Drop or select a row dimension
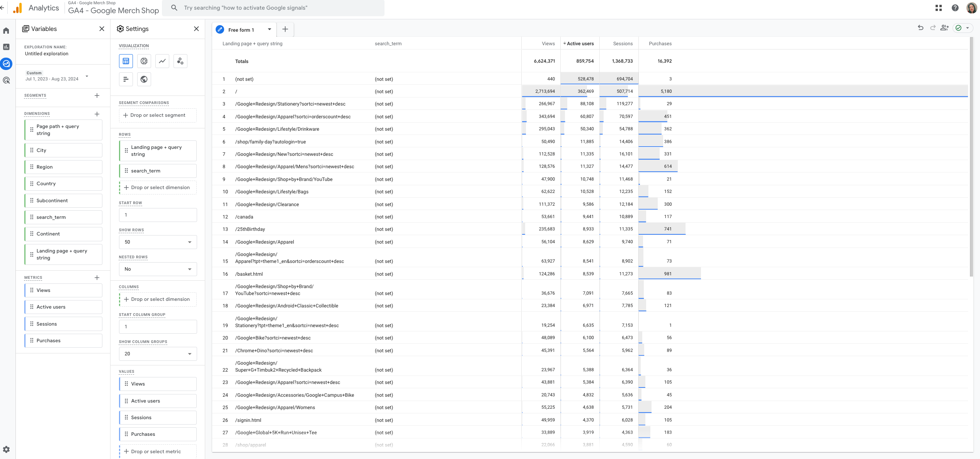980x459 pixels. 158,188
